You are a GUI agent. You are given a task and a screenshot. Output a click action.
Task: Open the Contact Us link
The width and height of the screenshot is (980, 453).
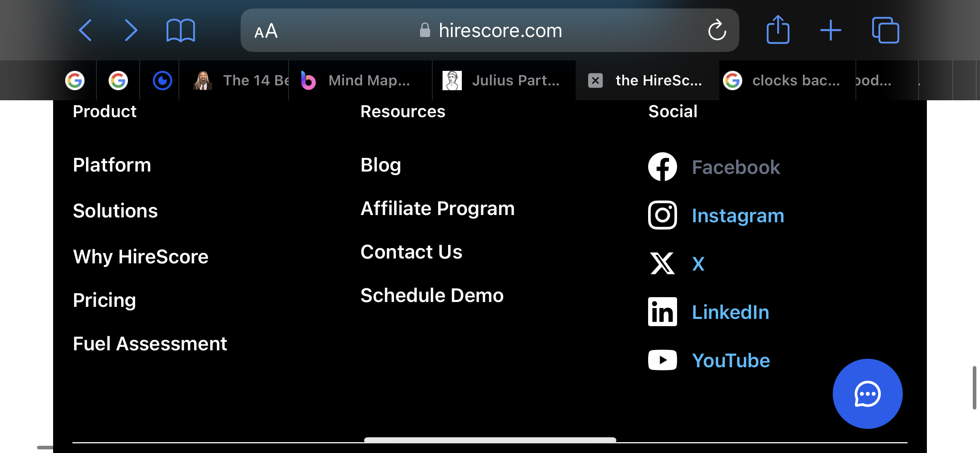[411, 252]
